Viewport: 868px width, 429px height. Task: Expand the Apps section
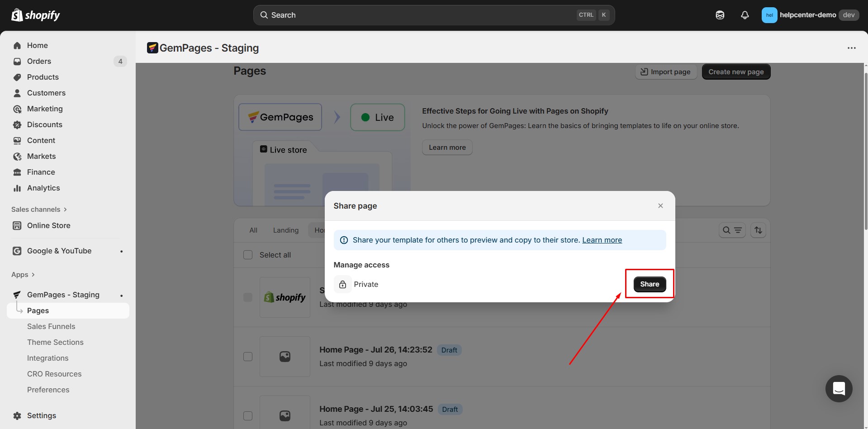[x=23, y=275]
